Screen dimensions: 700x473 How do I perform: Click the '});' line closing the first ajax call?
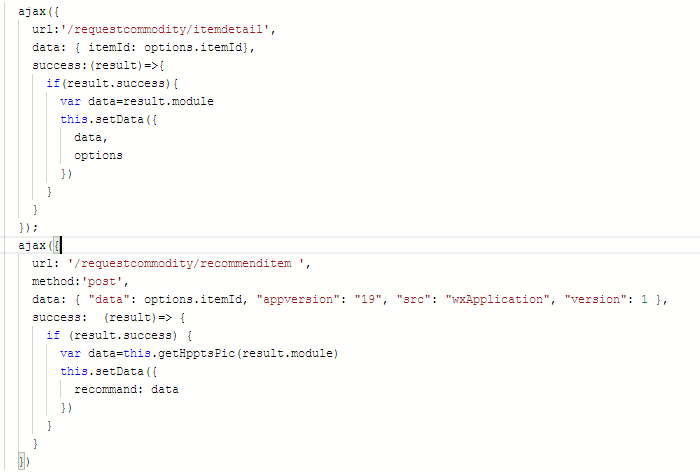[28, 227]
